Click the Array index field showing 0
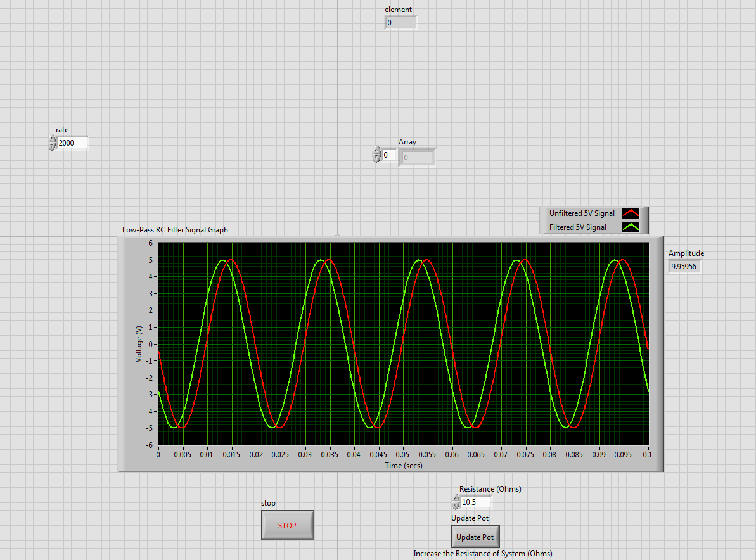This screenshot has height=560, width=756. point(389,155)
